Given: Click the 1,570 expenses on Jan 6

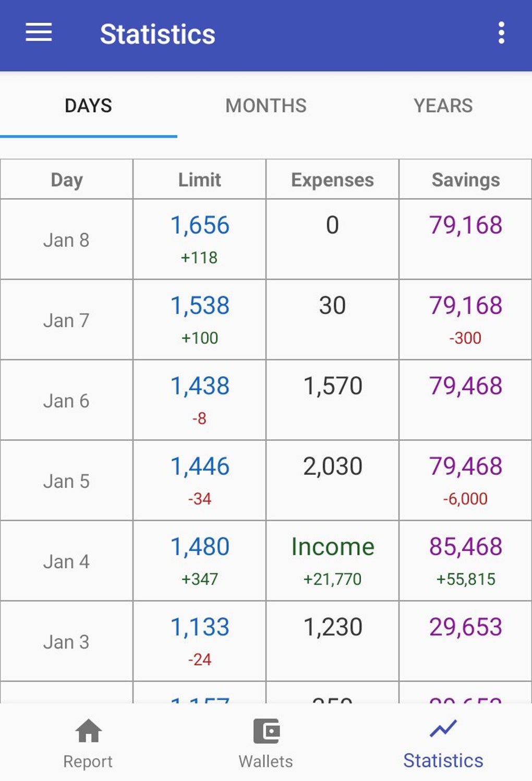Looking at the screenshot, I should [332, 387].
